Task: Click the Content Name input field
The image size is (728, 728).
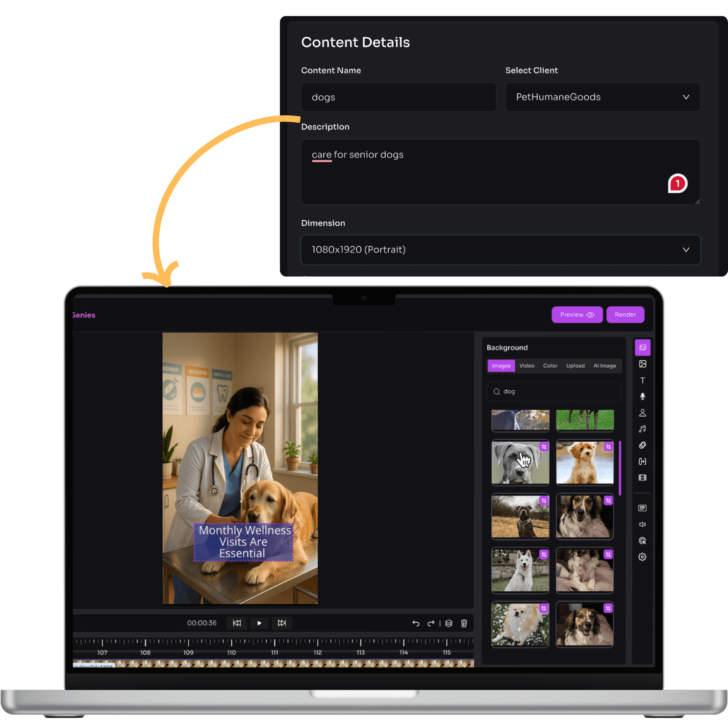Action: [x=398, y=97]
